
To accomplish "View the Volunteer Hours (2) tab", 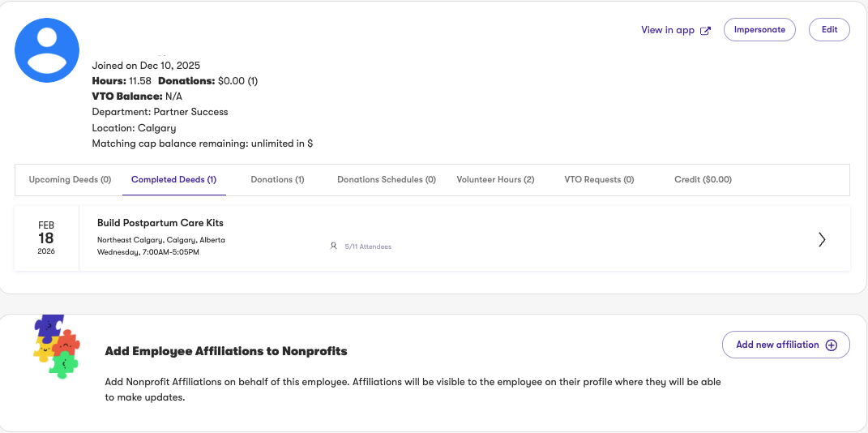I will pyautogui.click(x=495, y=180).
